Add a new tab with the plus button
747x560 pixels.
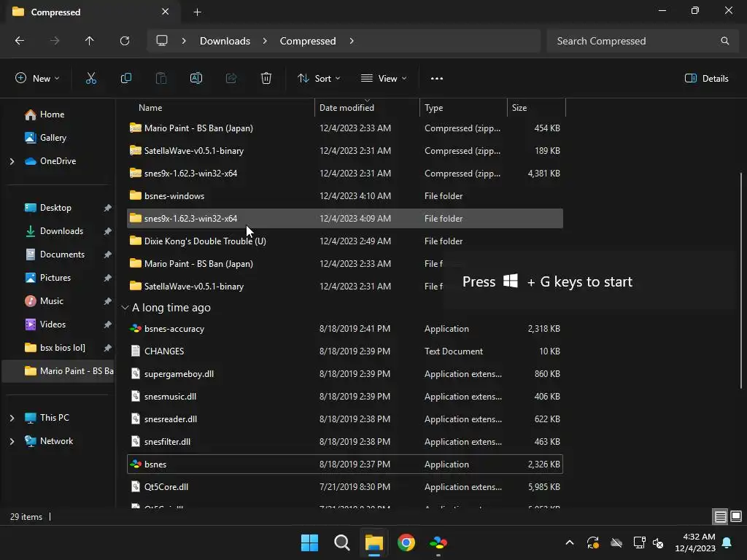(x=197, y=12)
